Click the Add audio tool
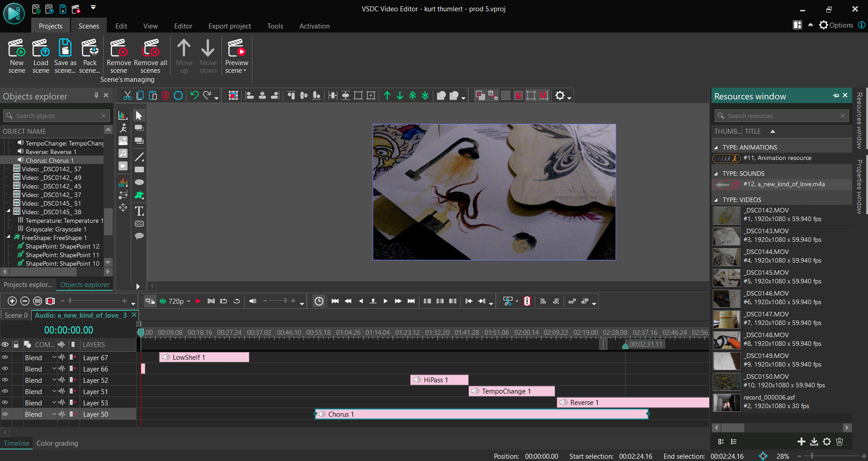The image size is (868, 461). click(123, 153)
